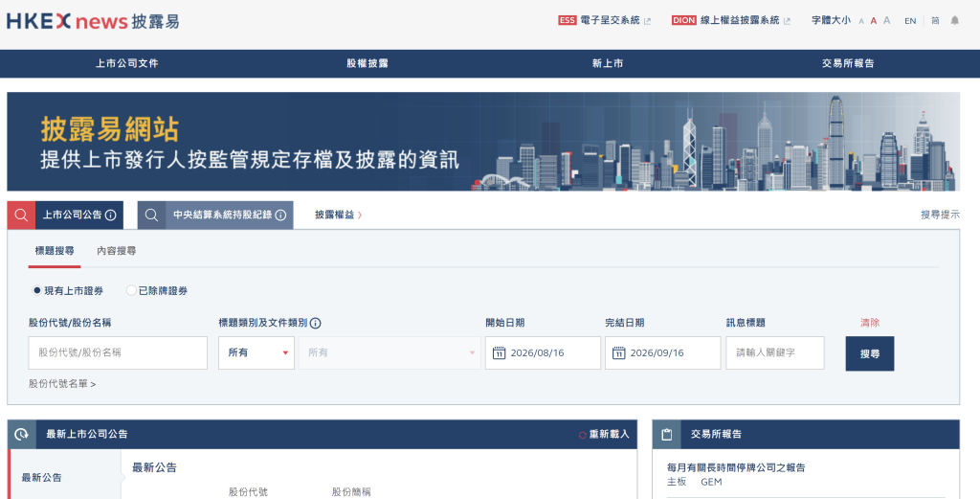This screenshot has height=499, width=980.
Task: Click the HKEX news 披露易 logo
Action: pos(93,21)
